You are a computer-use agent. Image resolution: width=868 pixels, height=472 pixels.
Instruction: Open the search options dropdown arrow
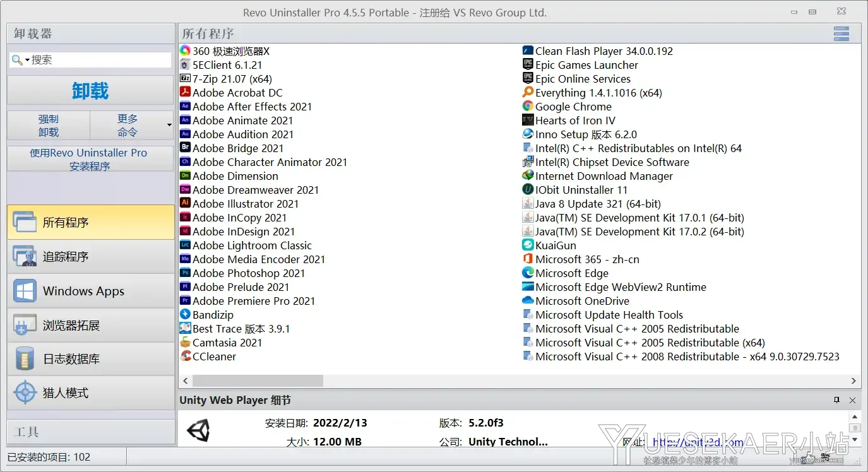tap(28, 61)
